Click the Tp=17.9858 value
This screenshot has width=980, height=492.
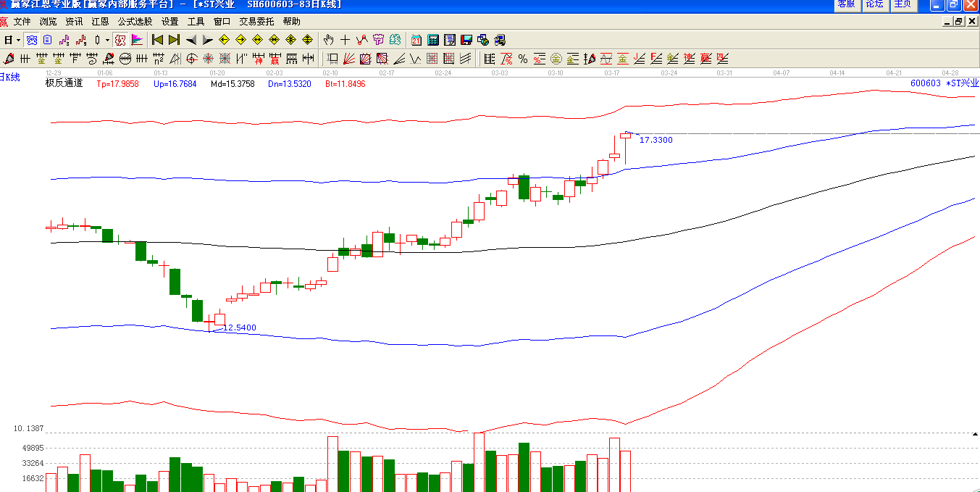coord(117,84)
